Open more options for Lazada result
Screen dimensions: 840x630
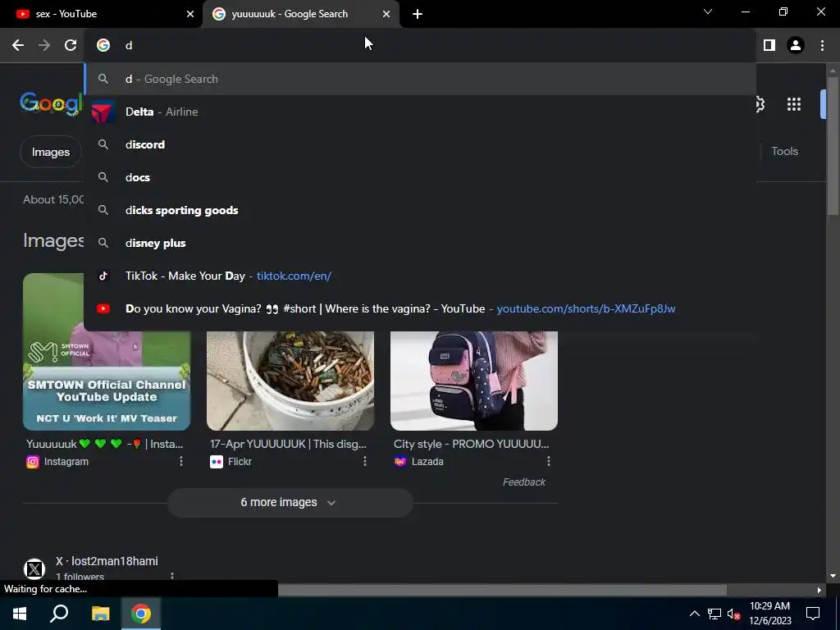548,461
